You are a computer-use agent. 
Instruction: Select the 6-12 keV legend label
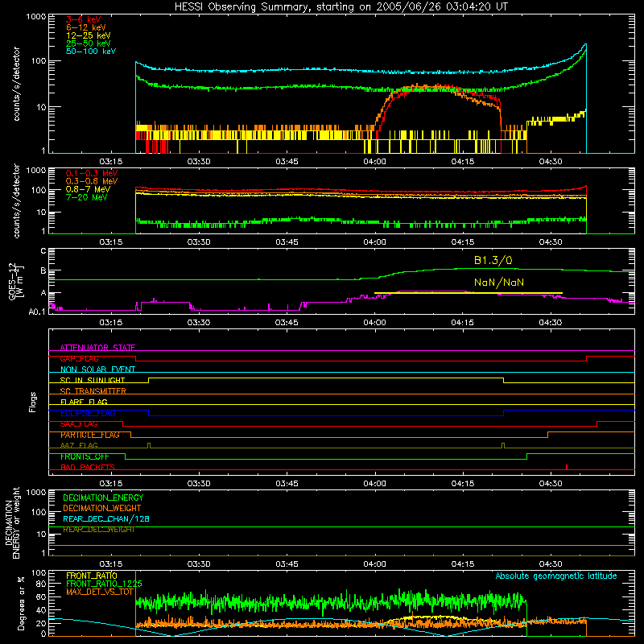click(86, 27)
